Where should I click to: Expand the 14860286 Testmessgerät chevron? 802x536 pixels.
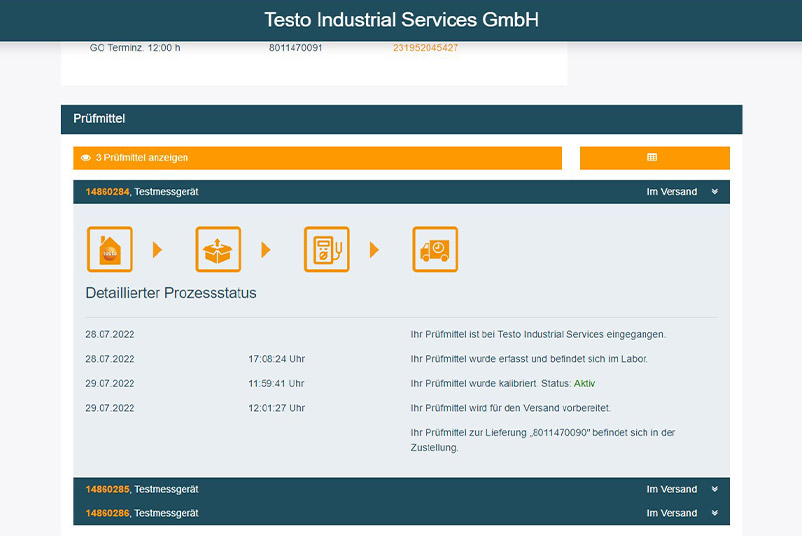point(715,513)
